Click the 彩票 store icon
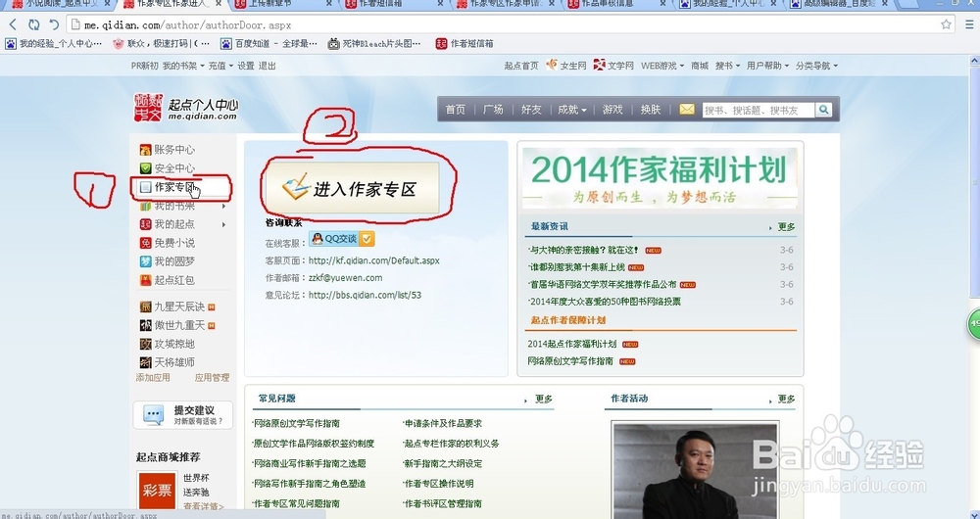This screenshot has width=980, height=519. [157, 491]
